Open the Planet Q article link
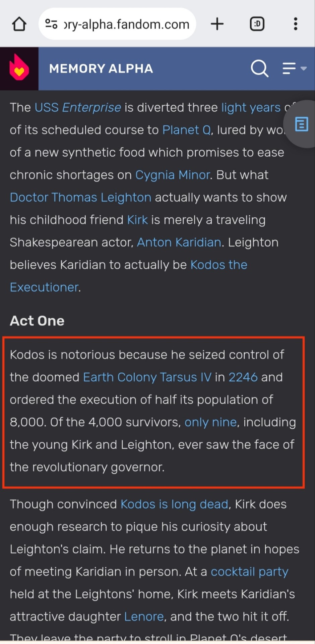This screenshot has height=644, width=315. click(187, 130)
